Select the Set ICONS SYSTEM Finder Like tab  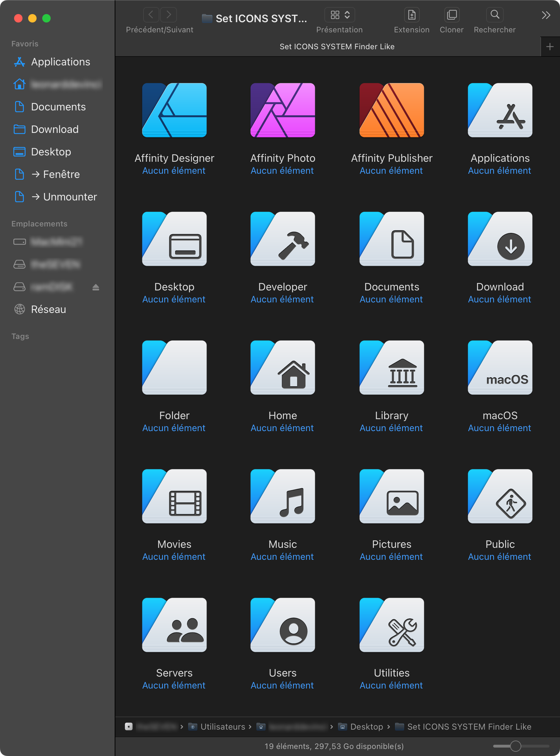tap(337, 46)
